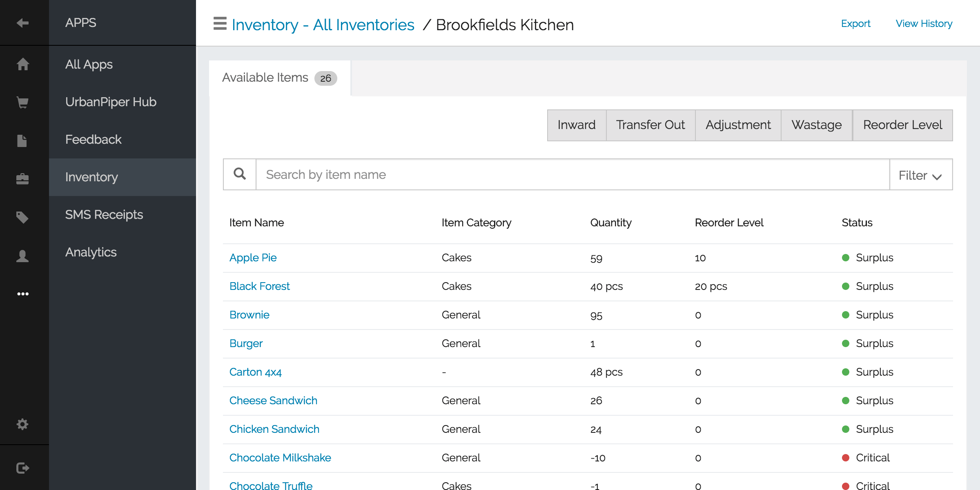Screen dimensions: 980x490
Task: Open the Black Forest item
Action: tap(260, 286)
